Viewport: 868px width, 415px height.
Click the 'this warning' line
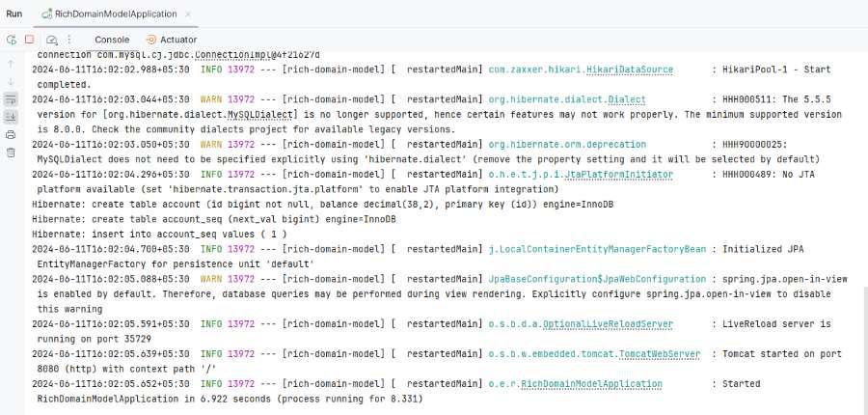[69, 309]
